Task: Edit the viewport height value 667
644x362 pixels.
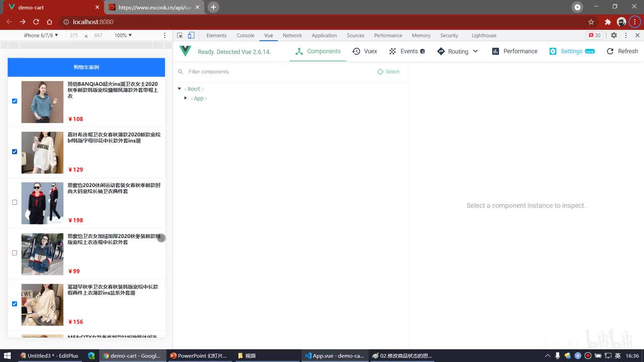Action: (x=98, y=35)
